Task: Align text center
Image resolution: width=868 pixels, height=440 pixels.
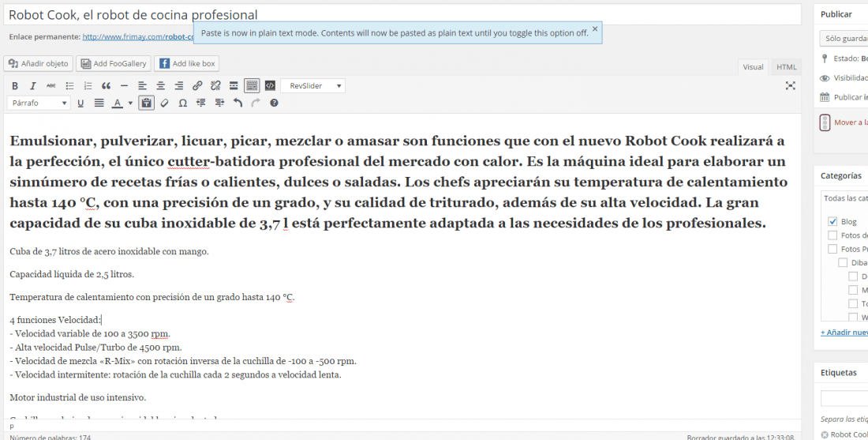Action: [160, 86]
